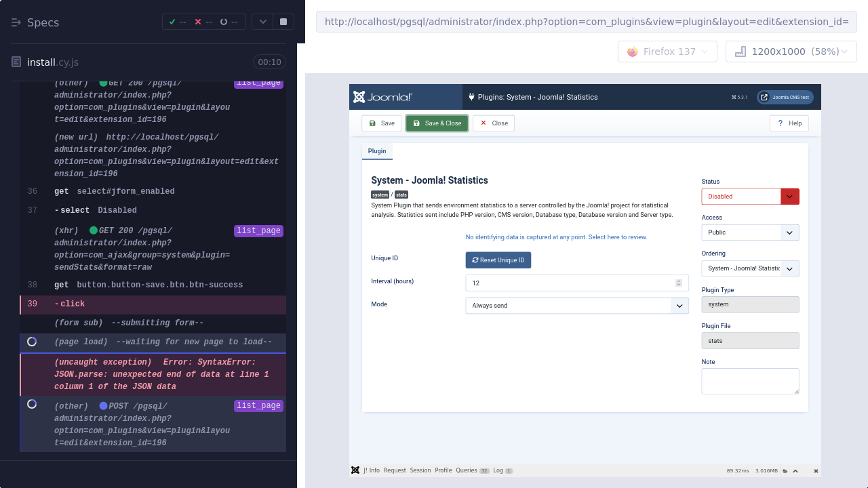
Task: Click the 'system' tag badge
Action: [x=380, y=195]
